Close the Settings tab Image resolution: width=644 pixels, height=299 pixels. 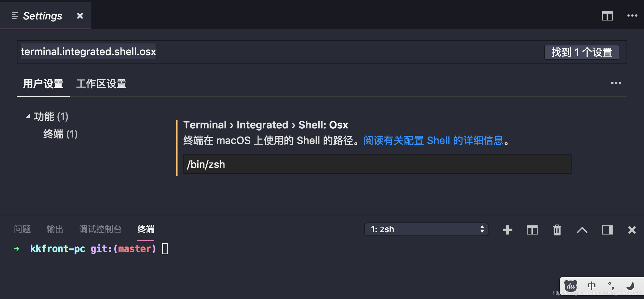coord(80,16)
